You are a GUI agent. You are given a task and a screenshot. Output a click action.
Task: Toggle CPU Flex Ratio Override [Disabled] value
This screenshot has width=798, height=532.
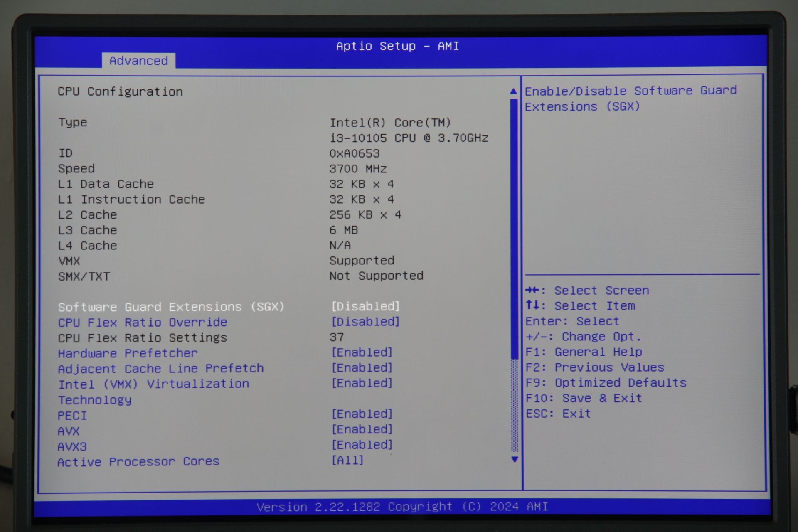(x=365, y=322)
